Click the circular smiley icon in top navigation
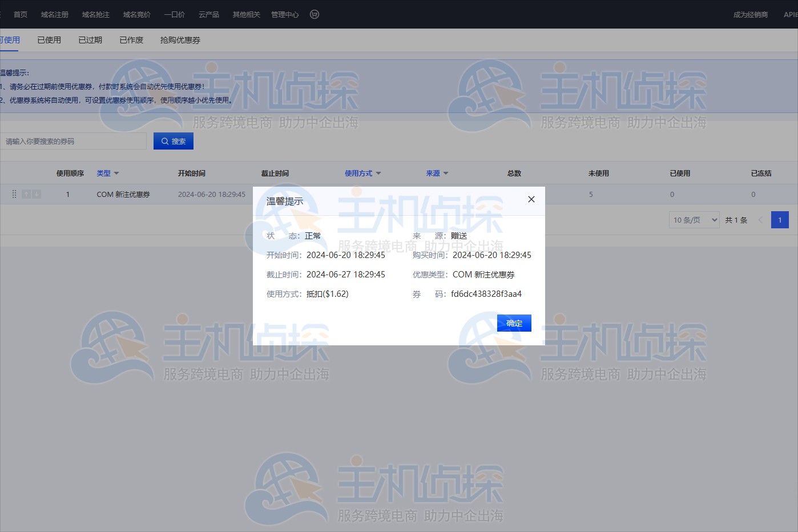 314,14
